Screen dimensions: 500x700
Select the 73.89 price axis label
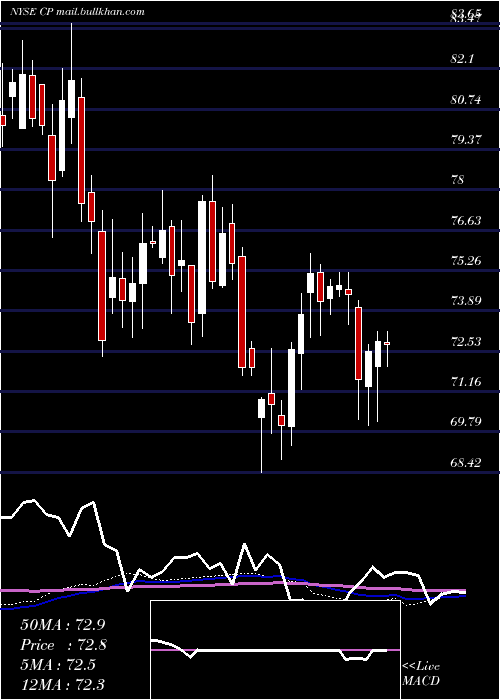[x=466, y=300]
